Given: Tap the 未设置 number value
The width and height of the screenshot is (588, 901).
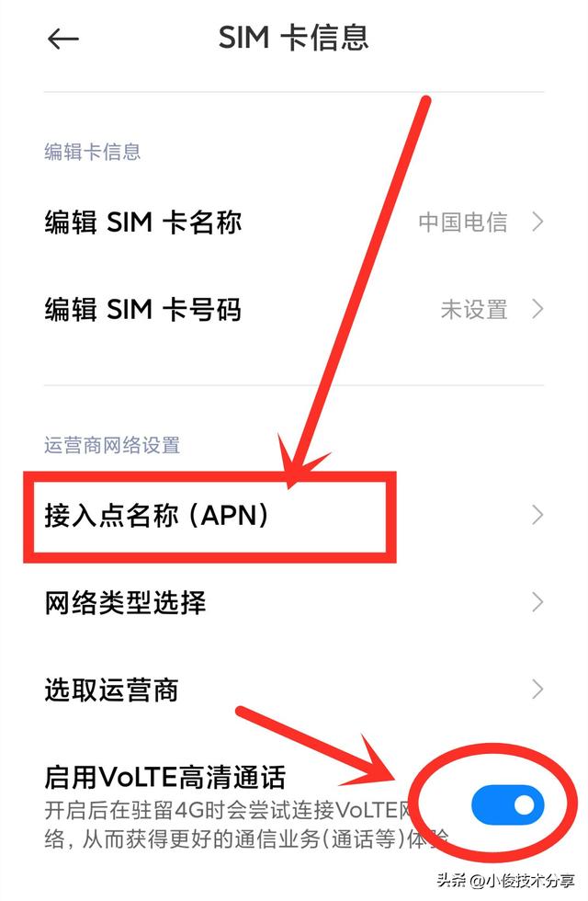Looking at the screenshot, I should point(474,310).
